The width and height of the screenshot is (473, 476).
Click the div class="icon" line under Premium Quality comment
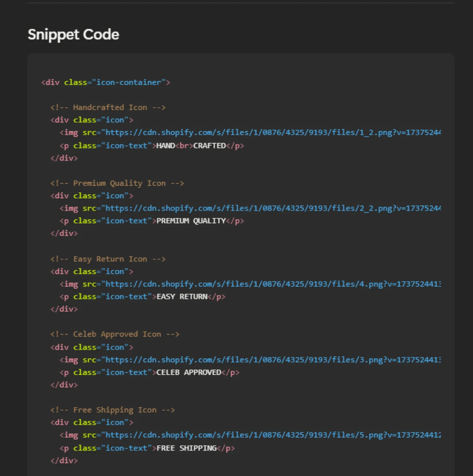point(92,196)
